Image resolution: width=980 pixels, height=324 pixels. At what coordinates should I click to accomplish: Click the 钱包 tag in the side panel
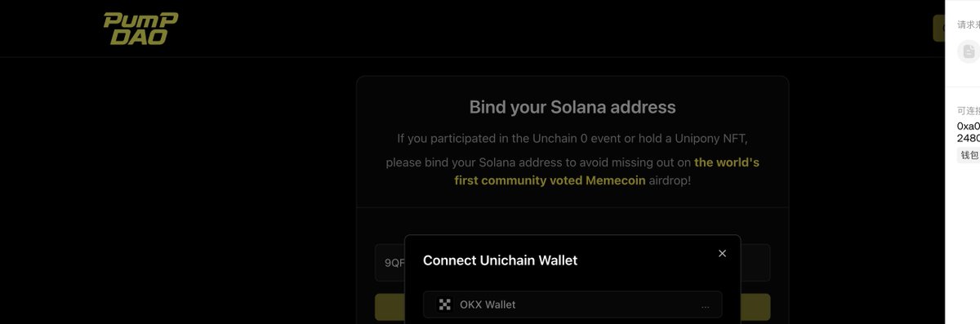pos(969,155)
